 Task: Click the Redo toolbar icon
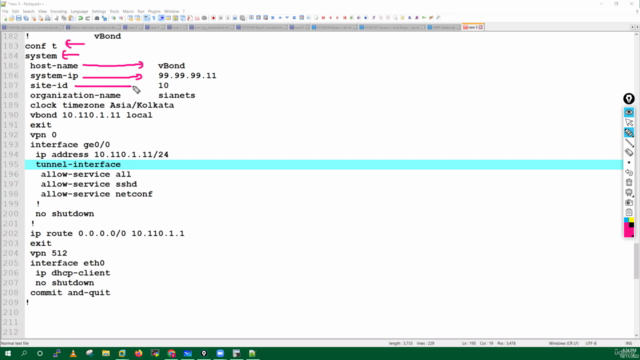(87, 18)
